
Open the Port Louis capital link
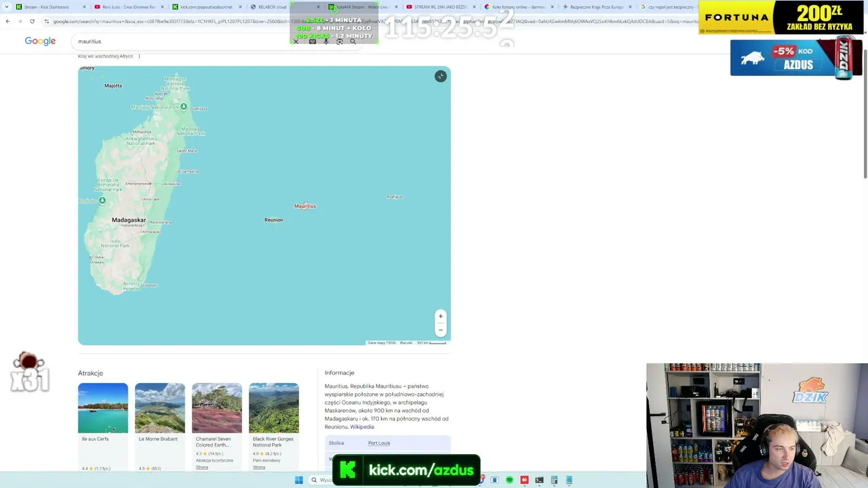pyautogui.click(x=379, y=443)
